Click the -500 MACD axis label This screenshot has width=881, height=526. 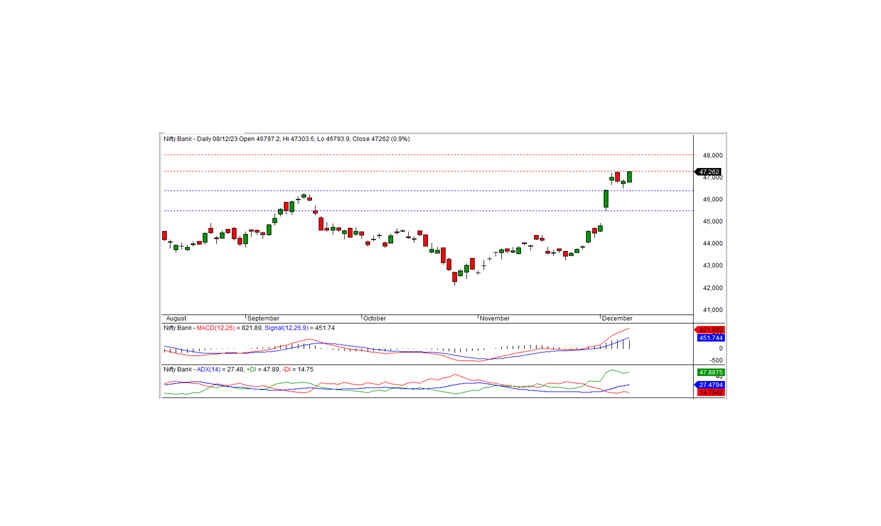[716, 360]
